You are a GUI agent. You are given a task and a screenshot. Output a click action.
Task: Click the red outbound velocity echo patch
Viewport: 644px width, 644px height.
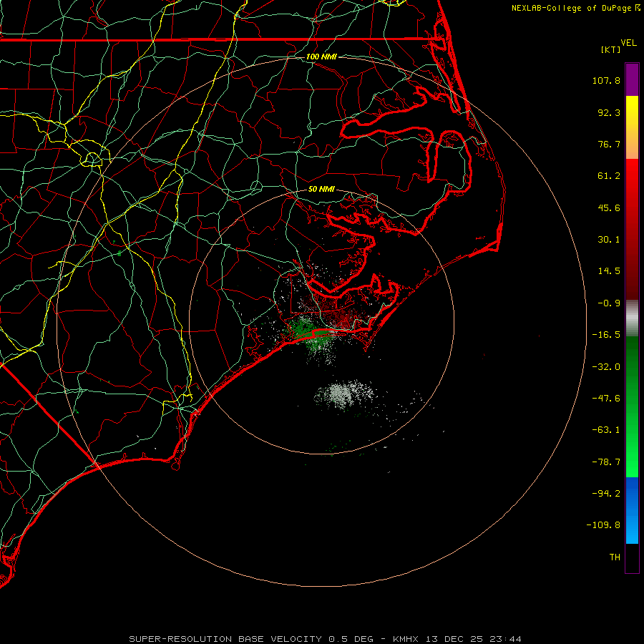(338, 314)
